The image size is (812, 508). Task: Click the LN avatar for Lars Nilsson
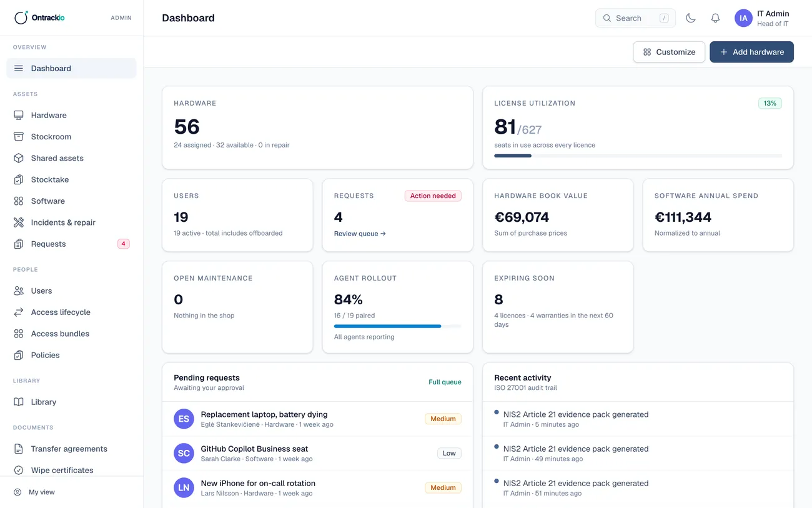(184, 487)
